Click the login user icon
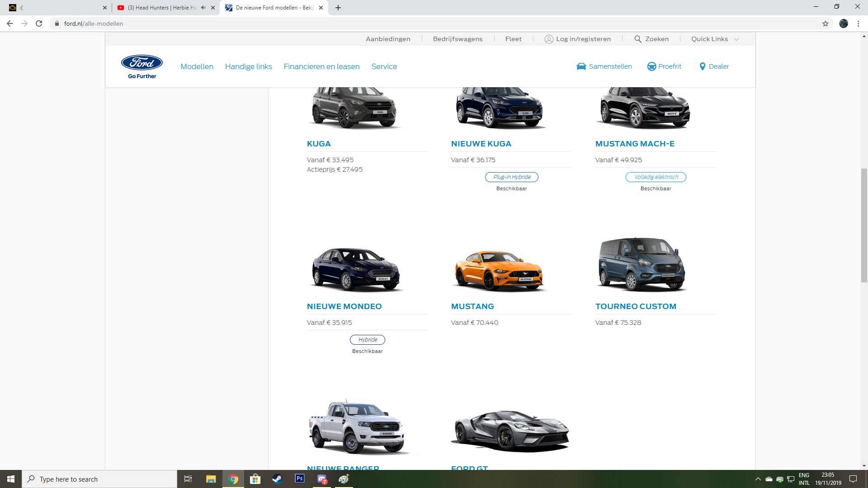Viewport: 868px width, 488px height. [x=549, y=39]
